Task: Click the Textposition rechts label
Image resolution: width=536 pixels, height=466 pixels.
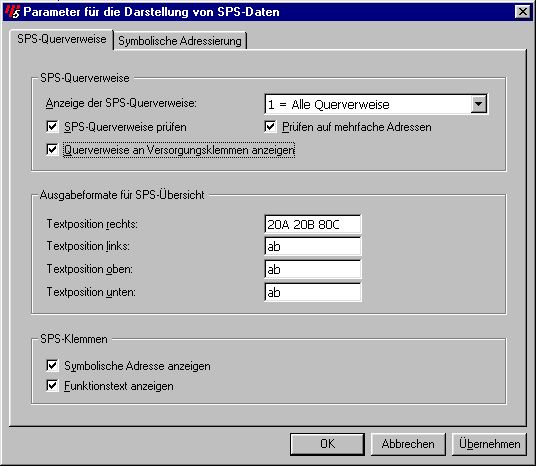Action: (92, 224)
